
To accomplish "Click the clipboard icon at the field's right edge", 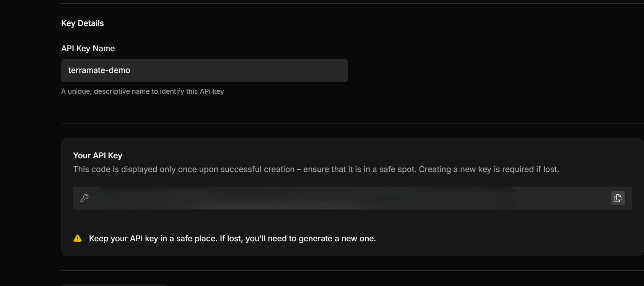I will tap(618, 198).
